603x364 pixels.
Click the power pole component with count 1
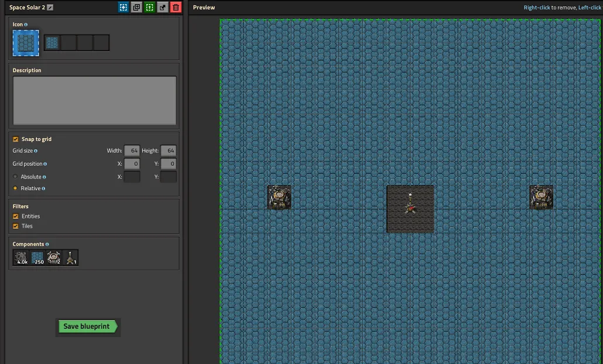tap(70, 257)
